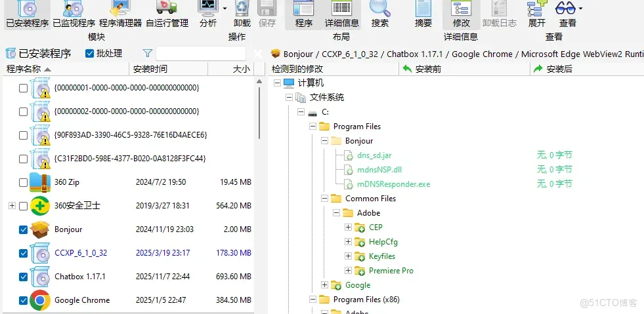This screenshot has height=314, width=644.
Task: Expand the CEP folder node
Action: [349, 227]
